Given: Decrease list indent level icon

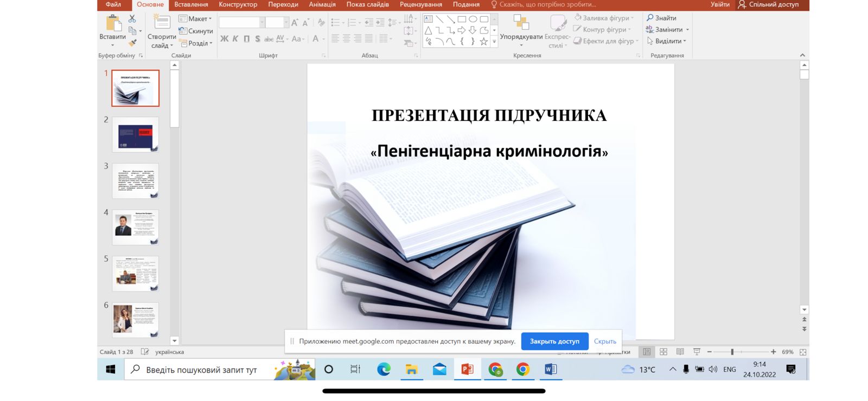Looking at the screenshot, I should pyautogui.click(x=369, y=22).
